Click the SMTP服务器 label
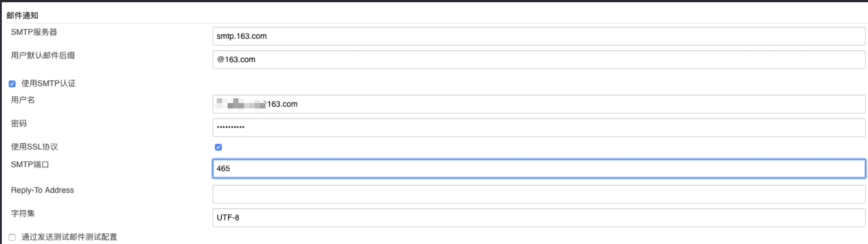 click(34, 32)
